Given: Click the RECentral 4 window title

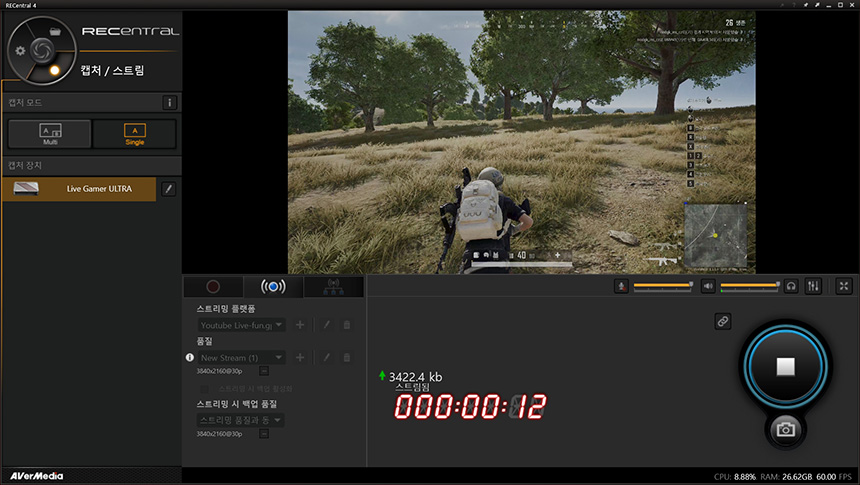Looking at the screenshot, I should pyautogui.click(x=21, y=5).
